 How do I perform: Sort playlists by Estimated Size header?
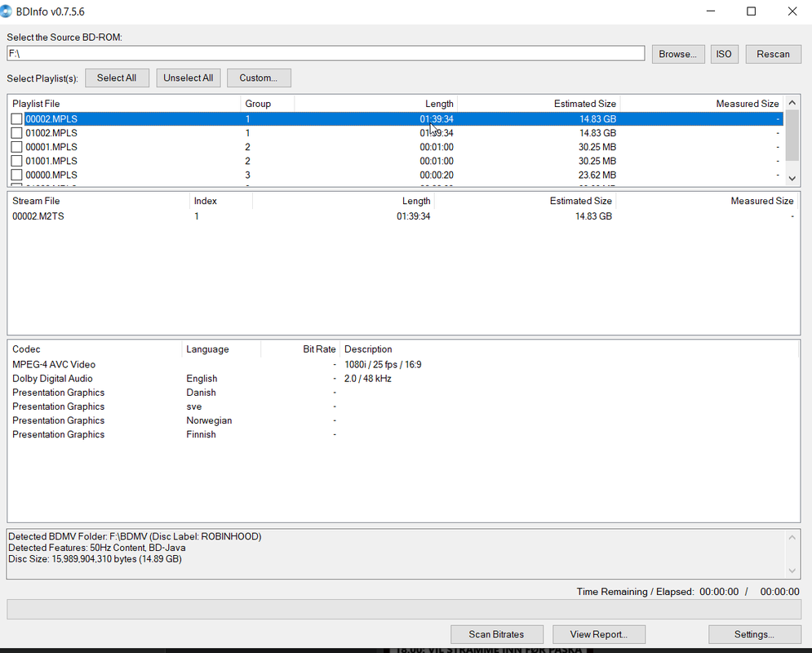coord(539,104)
